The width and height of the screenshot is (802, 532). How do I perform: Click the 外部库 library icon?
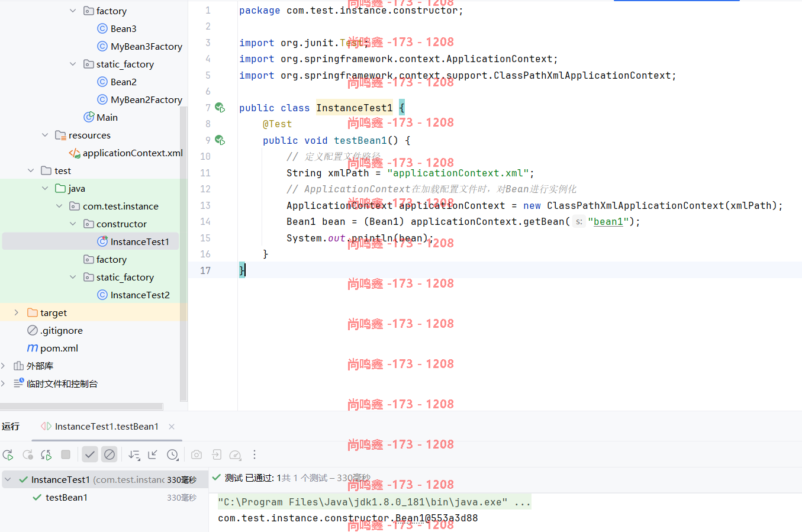point(18,366)
